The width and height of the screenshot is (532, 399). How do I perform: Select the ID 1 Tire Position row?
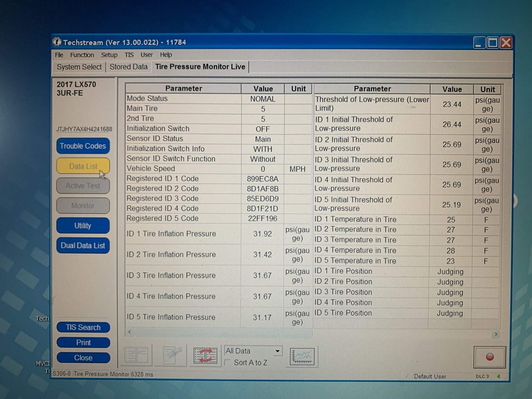click(406, 272)
